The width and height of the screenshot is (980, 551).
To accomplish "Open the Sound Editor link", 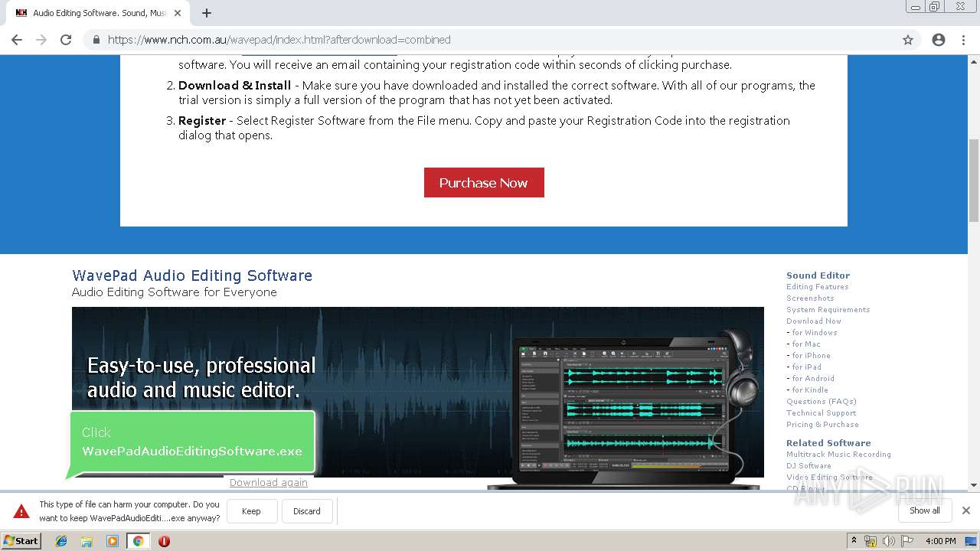I will coord(818,275).
